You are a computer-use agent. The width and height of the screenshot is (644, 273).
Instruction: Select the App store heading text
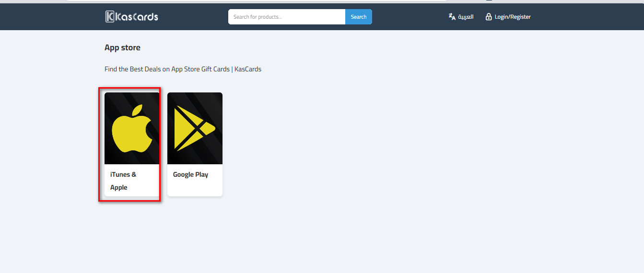click(x=122, y=48)
